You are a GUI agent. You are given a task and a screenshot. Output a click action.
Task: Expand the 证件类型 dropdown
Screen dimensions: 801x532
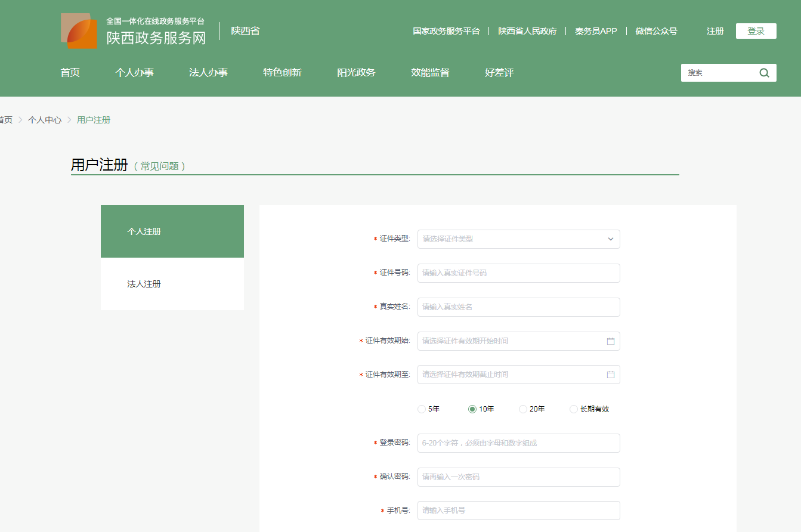518,239
